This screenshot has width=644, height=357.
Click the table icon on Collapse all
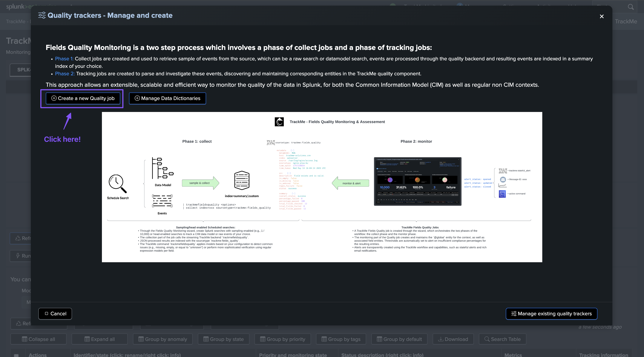pos(24,339)
